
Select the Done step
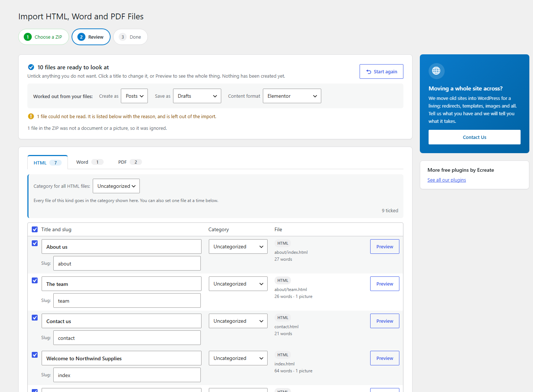(130, 37)
